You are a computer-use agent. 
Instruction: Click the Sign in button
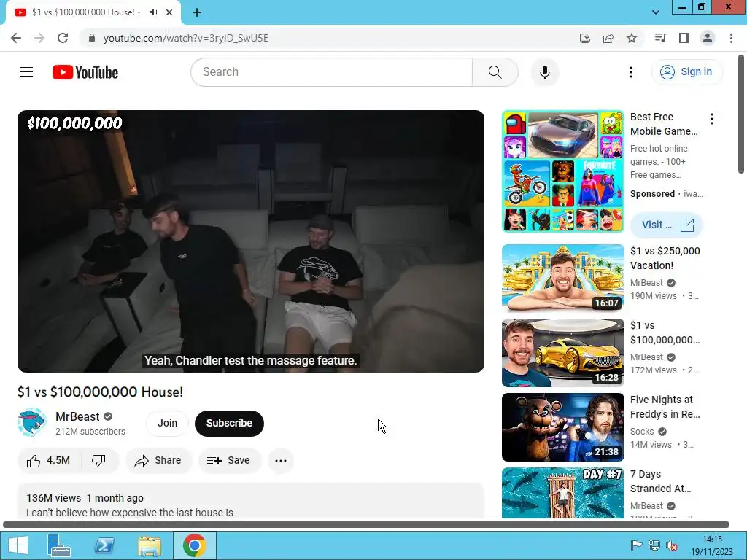coord(686,72)
